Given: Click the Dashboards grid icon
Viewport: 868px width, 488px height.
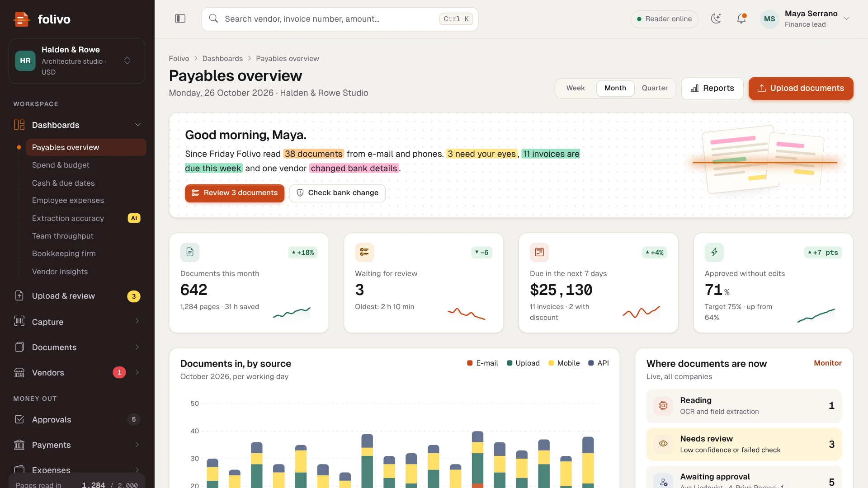Looking at the screenshot, I should 19,125.
